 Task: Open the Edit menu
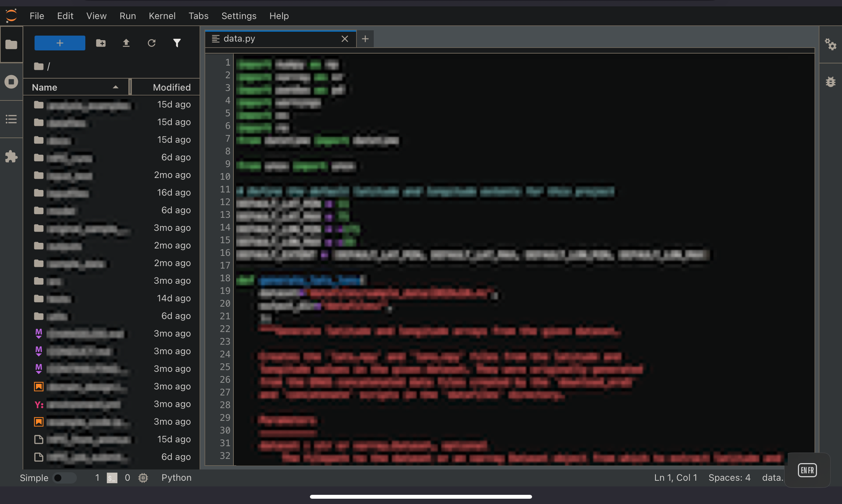[65, 16]
